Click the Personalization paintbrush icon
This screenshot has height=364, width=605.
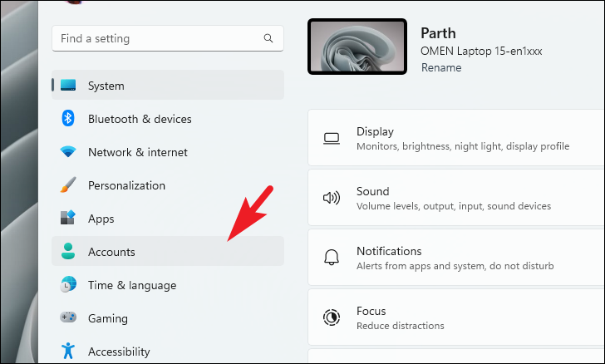68,184
